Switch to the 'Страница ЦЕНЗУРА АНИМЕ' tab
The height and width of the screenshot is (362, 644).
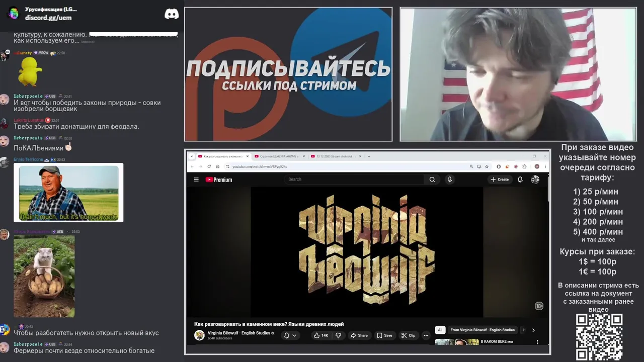[x=279, y=156]
